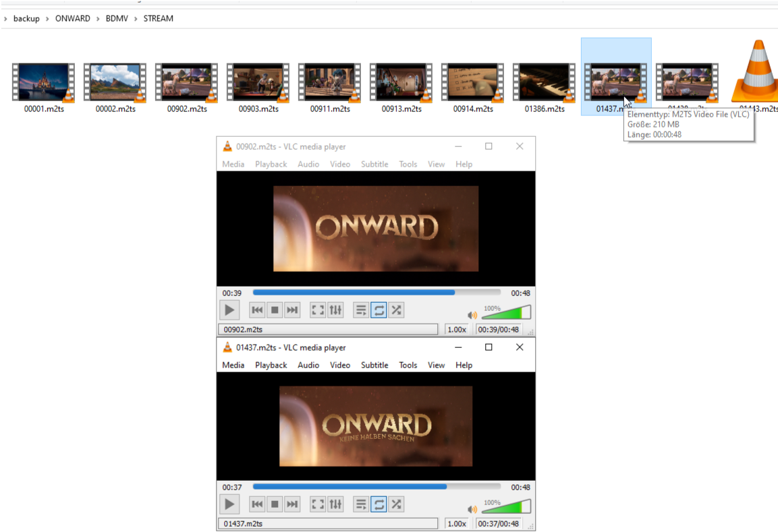The width and height of the screenshot is (778, 532).
Task: Skip to next media in 00902.m2ts player
Action: point(292,310)
